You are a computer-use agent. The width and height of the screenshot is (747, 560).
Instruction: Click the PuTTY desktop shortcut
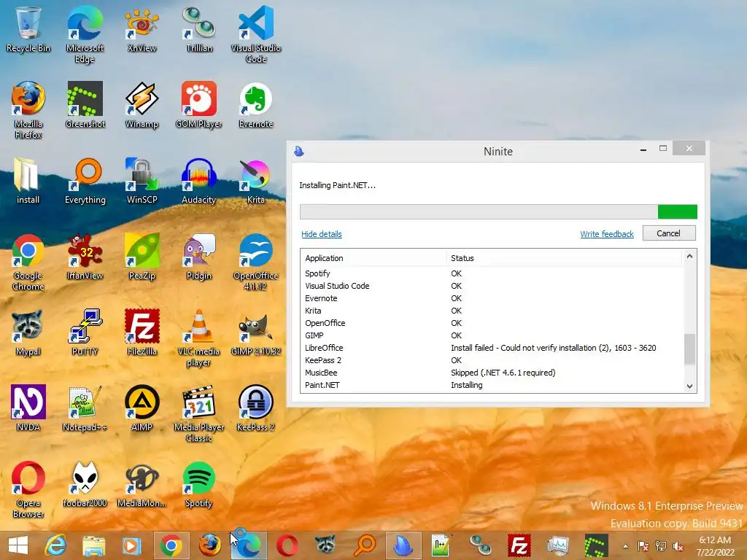tap(85, 332)
